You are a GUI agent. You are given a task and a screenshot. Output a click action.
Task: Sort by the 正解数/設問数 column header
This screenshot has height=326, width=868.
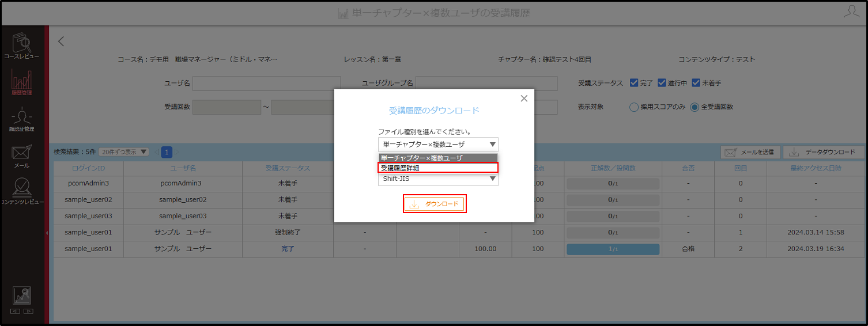[613, 168]
